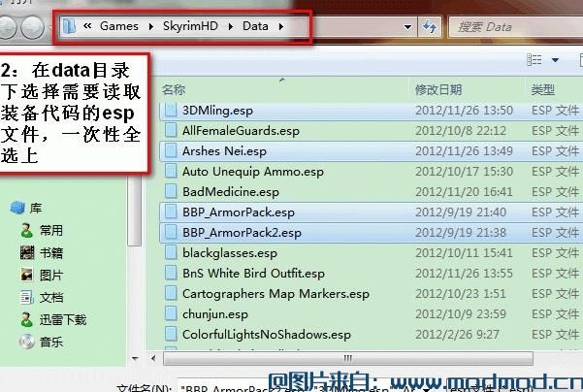Click file icon of BBP_ArmorPack2.esp
The height and width of the screenshot is (392, 583).
171,233
